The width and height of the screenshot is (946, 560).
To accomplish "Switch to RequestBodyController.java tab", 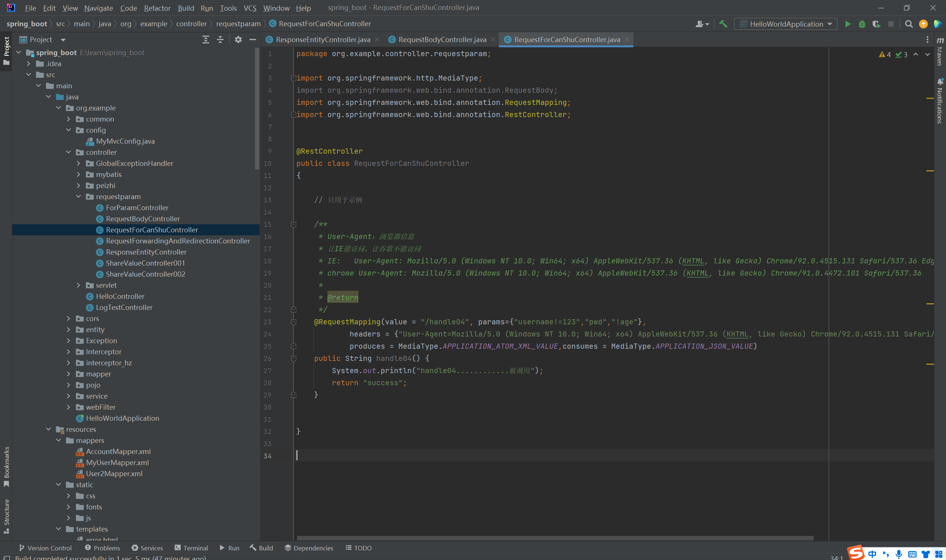I will (x=442, y=40).
